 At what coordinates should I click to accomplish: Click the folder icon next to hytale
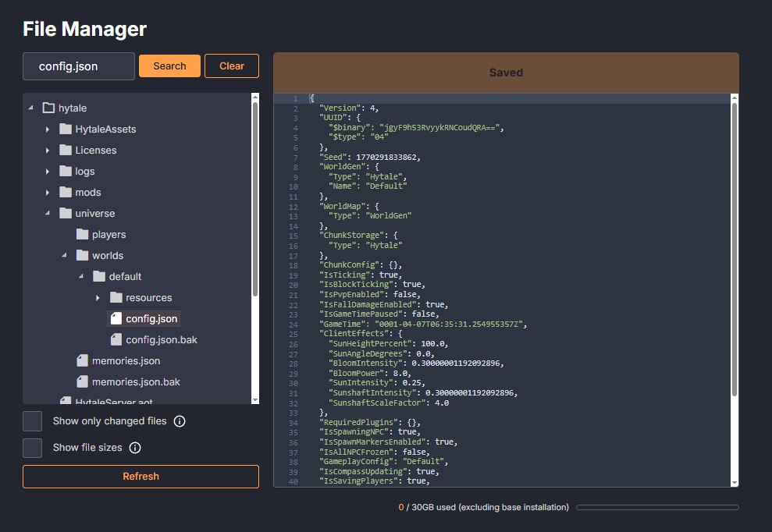47,108
